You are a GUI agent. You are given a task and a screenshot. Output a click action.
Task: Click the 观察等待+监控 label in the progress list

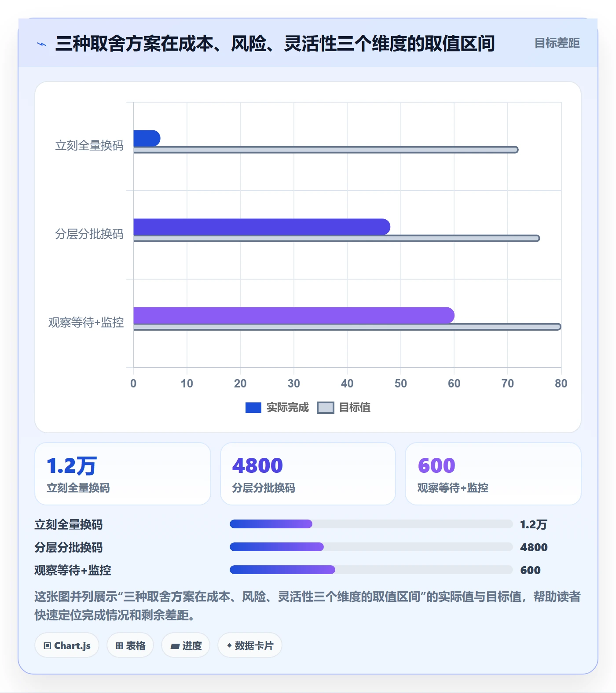tap(73, 570)
